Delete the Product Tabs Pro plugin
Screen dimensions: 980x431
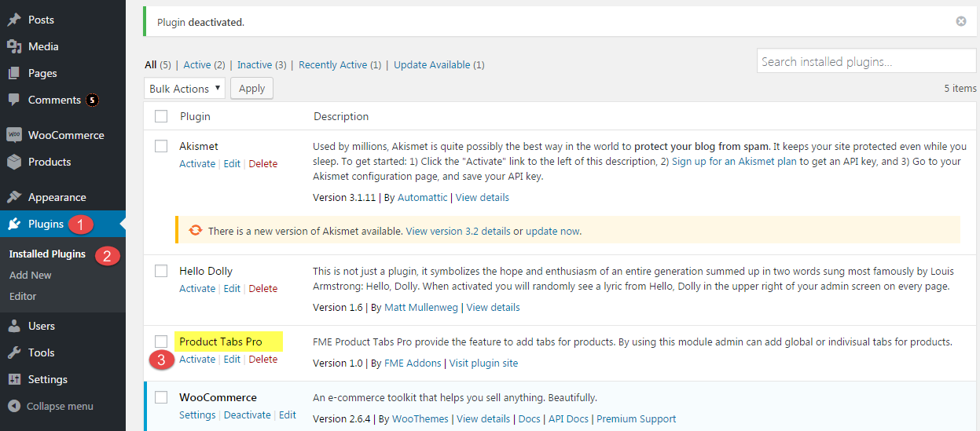click(263, 359)
